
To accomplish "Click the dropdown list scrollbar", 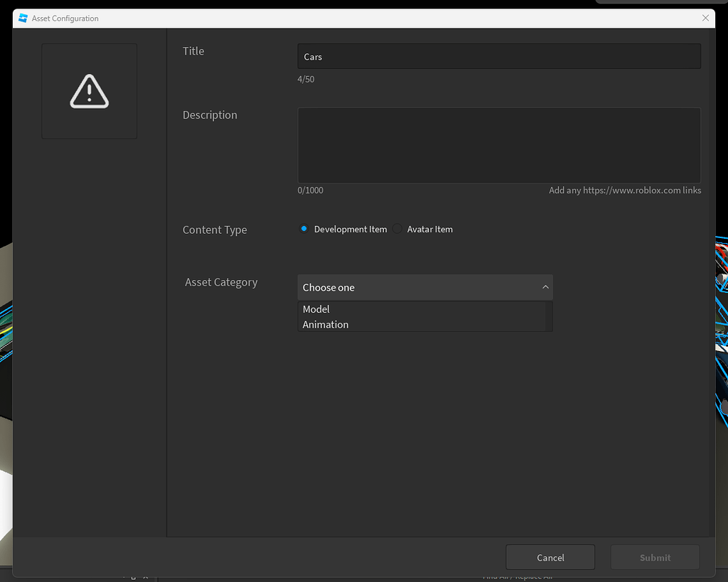I will pos(549,316).
